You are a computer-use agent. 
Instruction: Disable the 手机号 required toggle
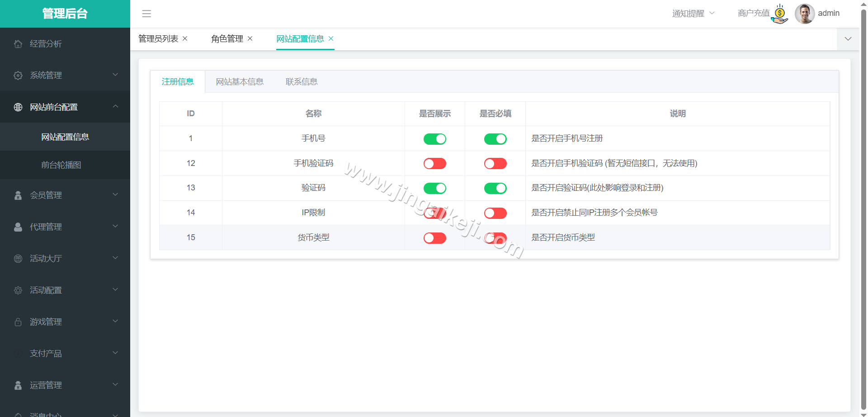(x=495, y=139)
